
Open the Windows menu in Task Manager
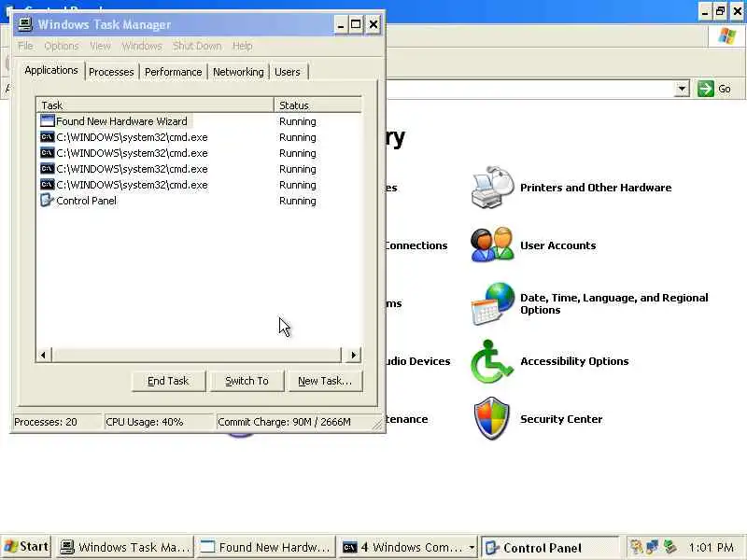coord(142,46)
